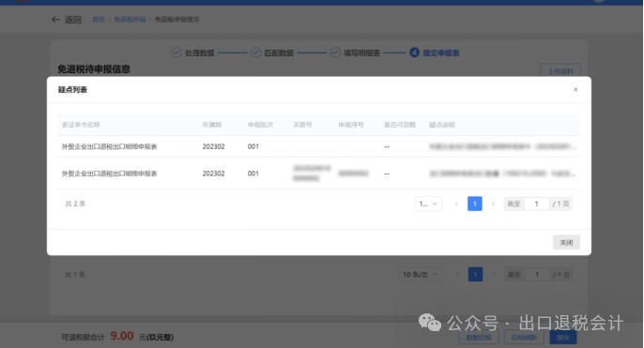
Task: Click the 返回 back arrow
Action: point(56,20)
